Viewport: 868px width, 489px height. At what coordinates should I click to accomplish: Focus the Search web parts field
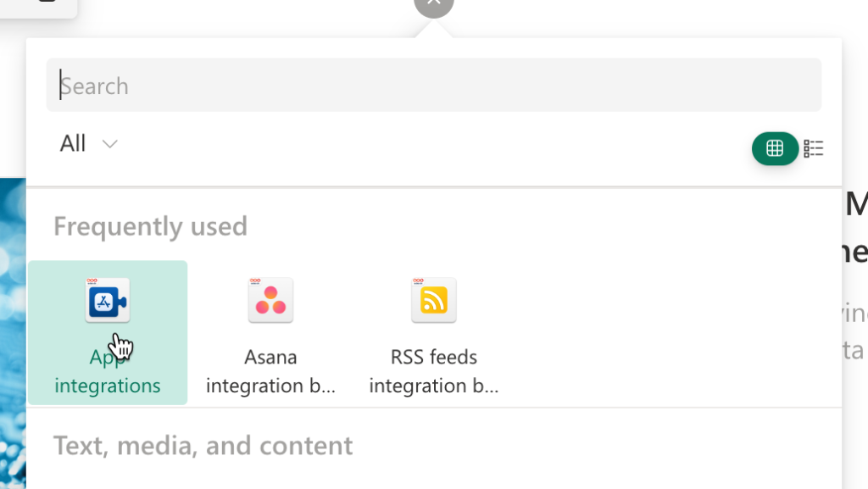pyautogui.click(x=433, y=86)
